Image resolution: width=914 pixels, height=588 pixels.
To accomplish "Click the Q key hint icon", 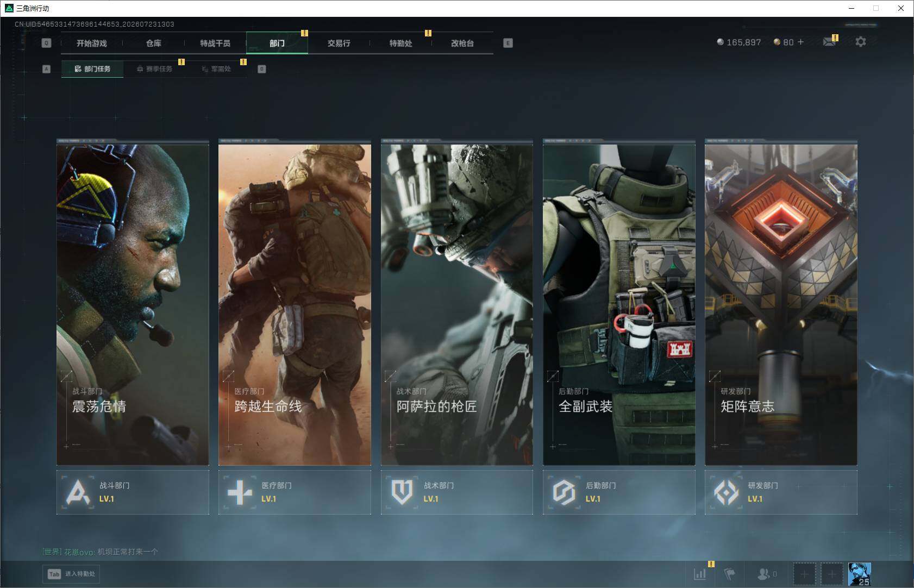I will point(46,43).
